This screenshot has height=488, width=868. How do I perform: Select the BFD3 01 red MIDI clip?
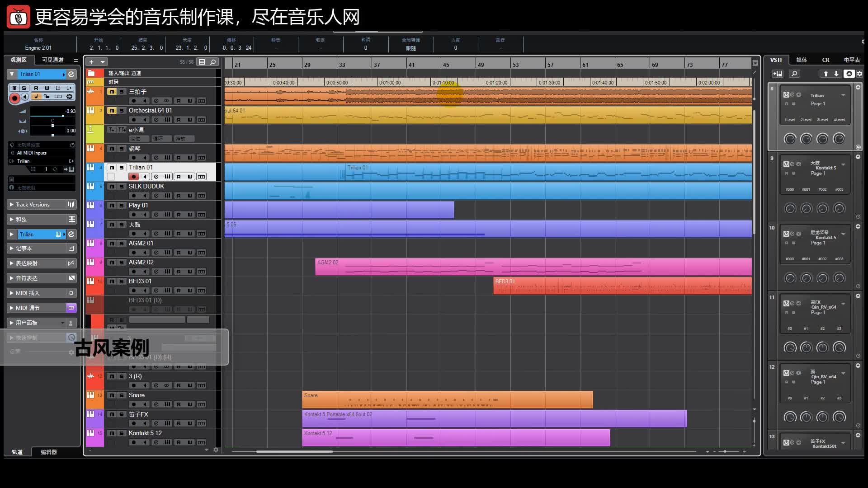pos(623,286)
